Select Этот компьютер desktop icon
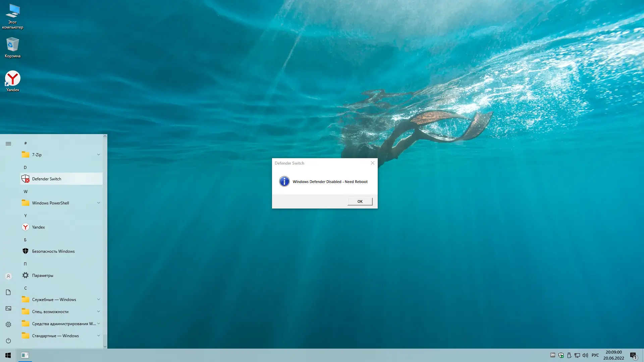 tap(12, 16)
